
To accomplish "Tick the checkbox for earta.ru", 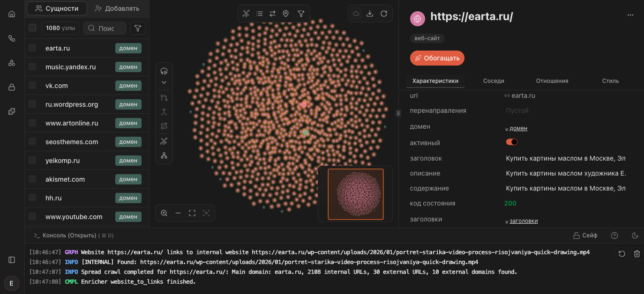I will pyautogui.click(x=32, y=48).
